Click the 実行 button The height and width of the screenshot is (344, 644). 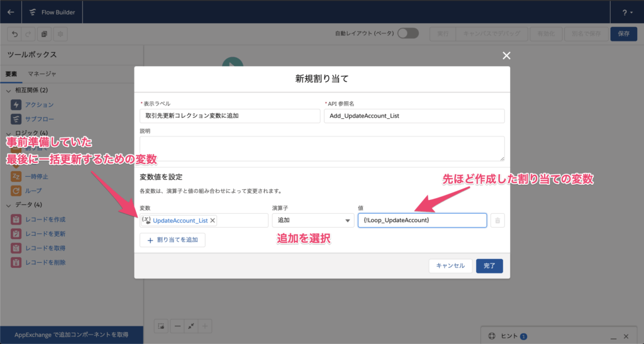click(443, 34)
